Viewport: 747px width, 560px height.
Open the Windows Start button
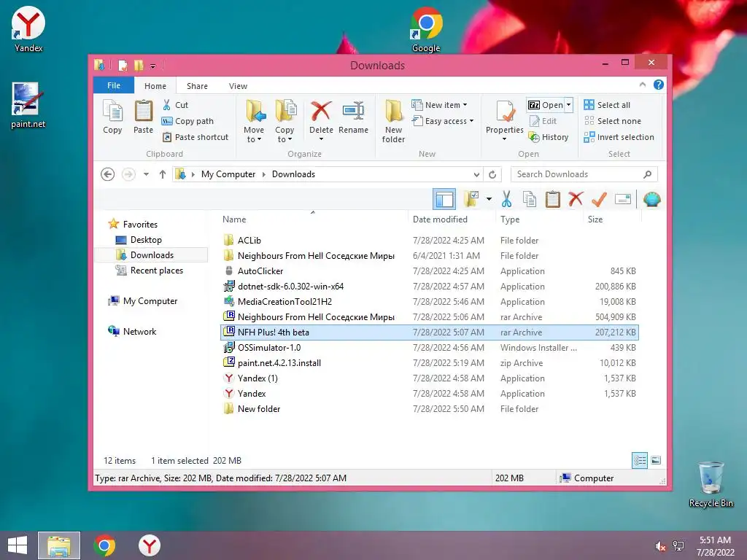(x=18, y=545)
